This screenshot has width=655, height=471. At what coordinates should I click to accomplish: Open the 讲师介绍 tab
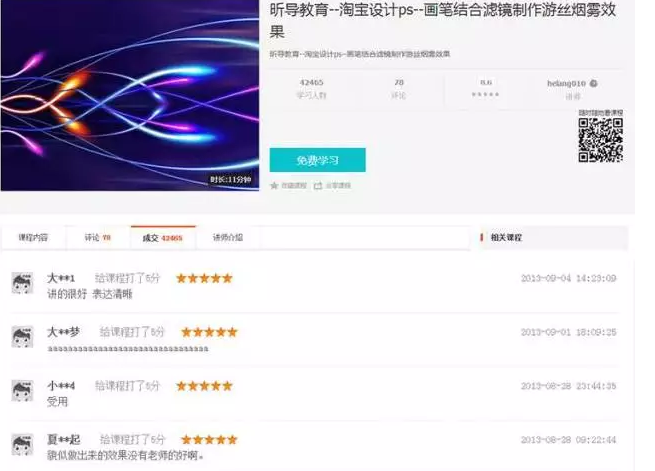pos(227,238)
